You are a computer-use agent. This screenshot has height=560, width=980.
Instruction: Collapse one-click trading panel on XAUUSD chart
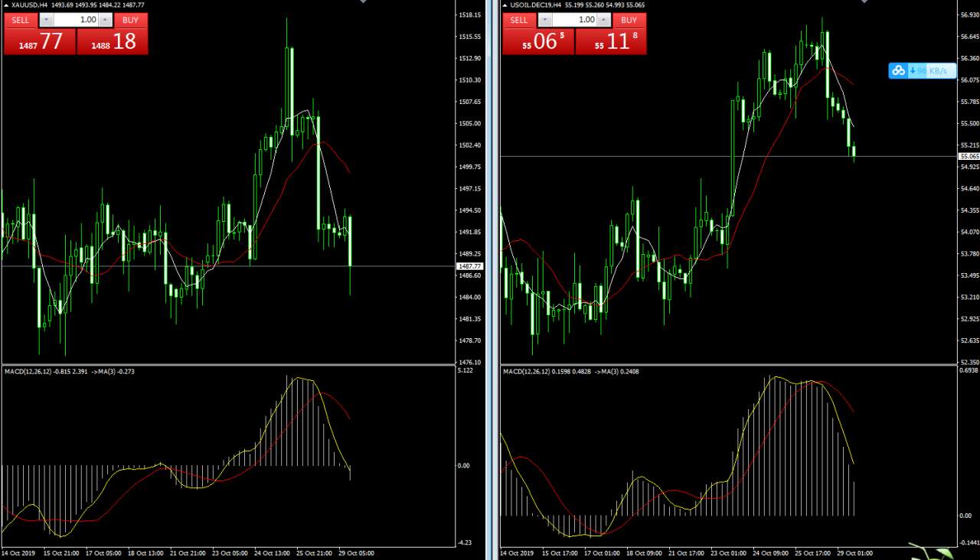coord(6,5)
